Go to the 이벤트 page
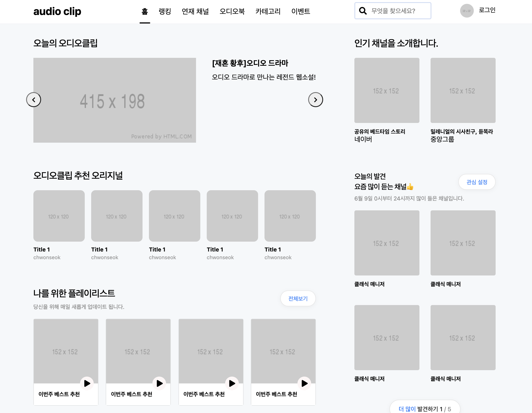The height and width of the screenshot is (413, 532). click(x=301, y=11)
